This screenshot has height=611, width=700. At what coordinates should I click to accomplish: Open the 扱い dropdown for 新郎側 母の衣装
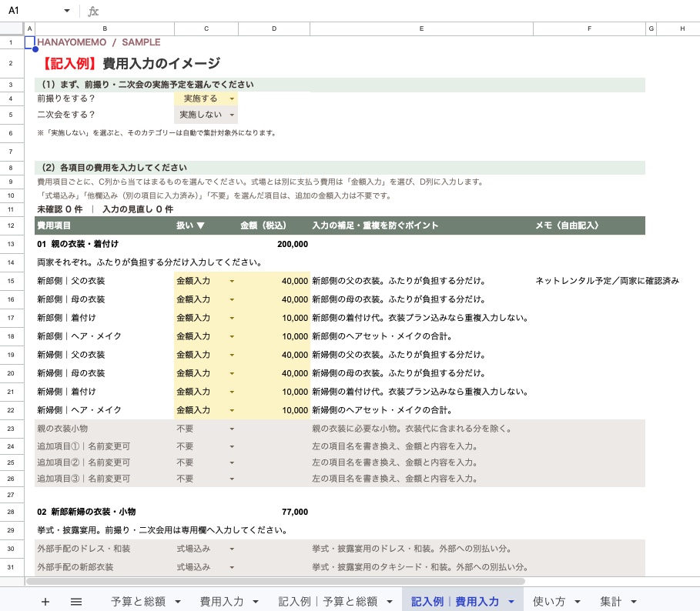[x=232, y=299]
